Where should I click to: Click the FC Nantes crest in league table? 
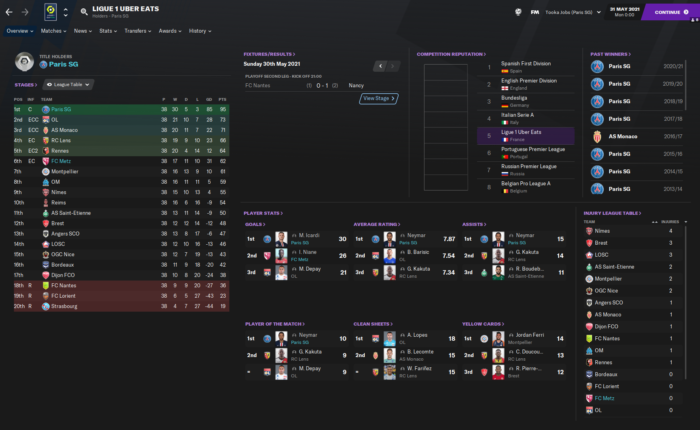click(46, 285)
